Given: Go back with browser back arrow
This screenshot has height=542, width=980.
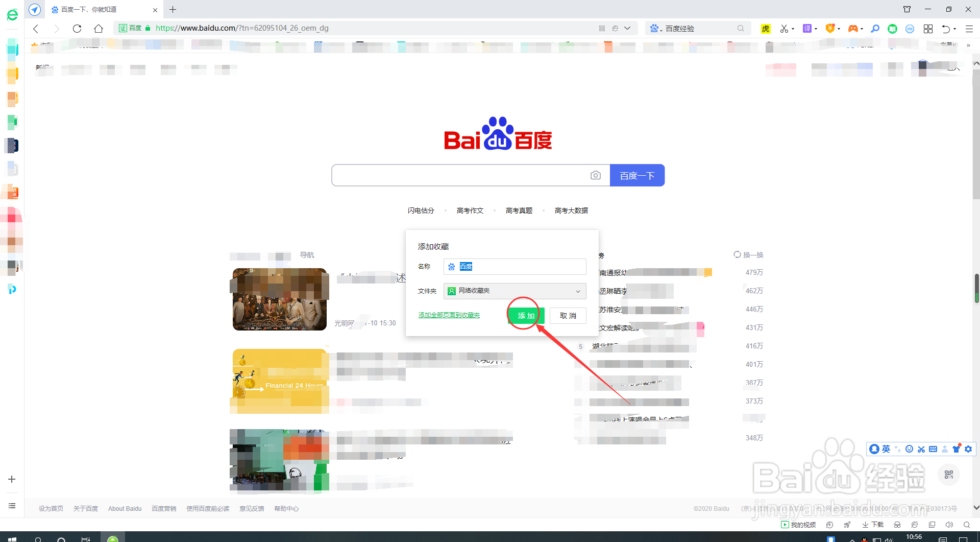Looking at the screenshot, I should click(36, 29).
